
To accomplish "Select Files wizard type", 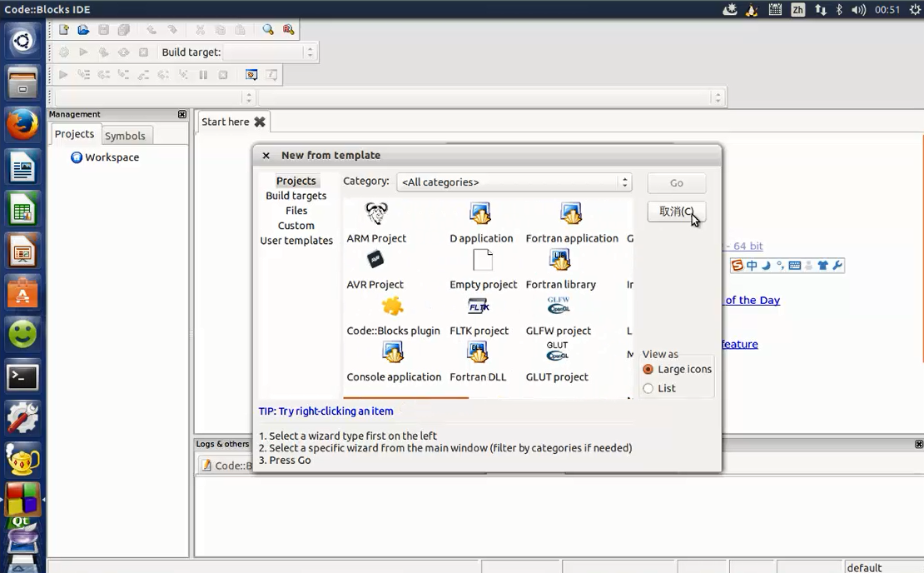I will (x=296, y=211).
